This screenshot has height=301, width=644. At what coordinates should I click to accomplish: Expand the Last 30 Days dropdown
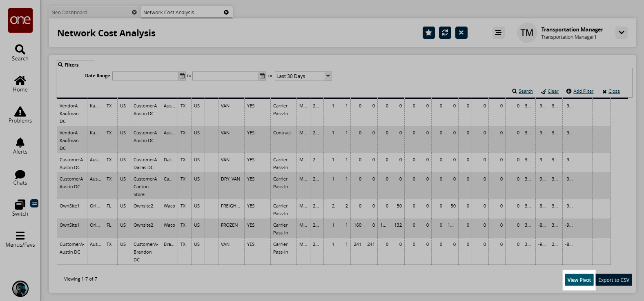click(328, 76)
